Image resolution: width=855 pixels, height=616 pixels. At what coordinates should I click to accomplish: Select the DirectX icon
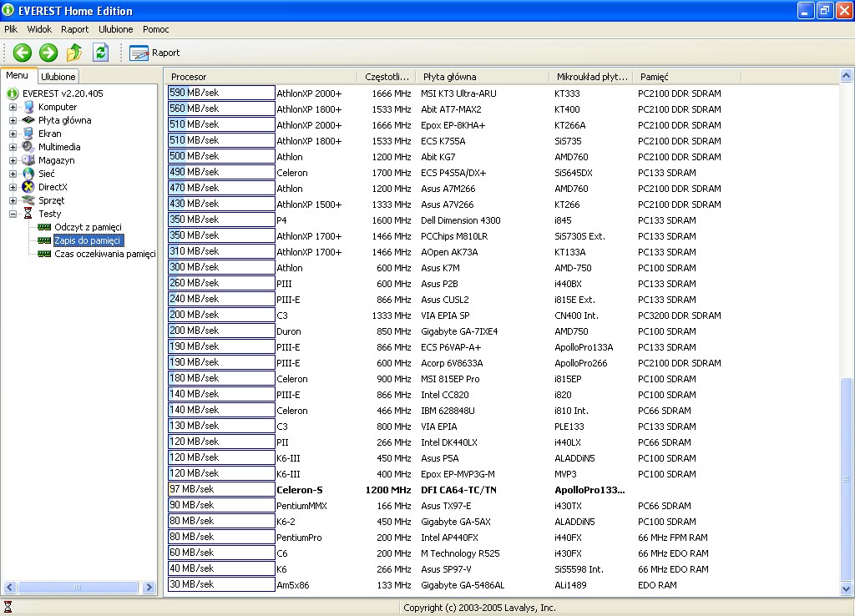[x=28, y=187]
